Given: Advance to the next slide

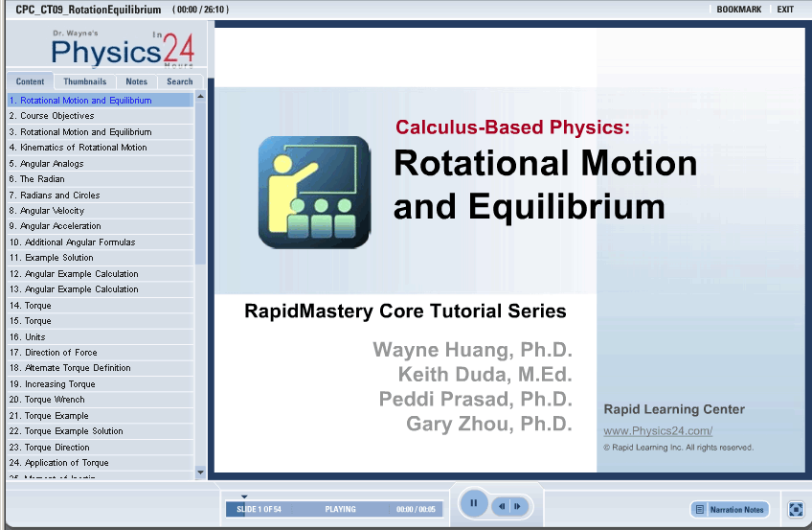Looking at the screenshot, I should pyautogui.click(x=517, y=506).
